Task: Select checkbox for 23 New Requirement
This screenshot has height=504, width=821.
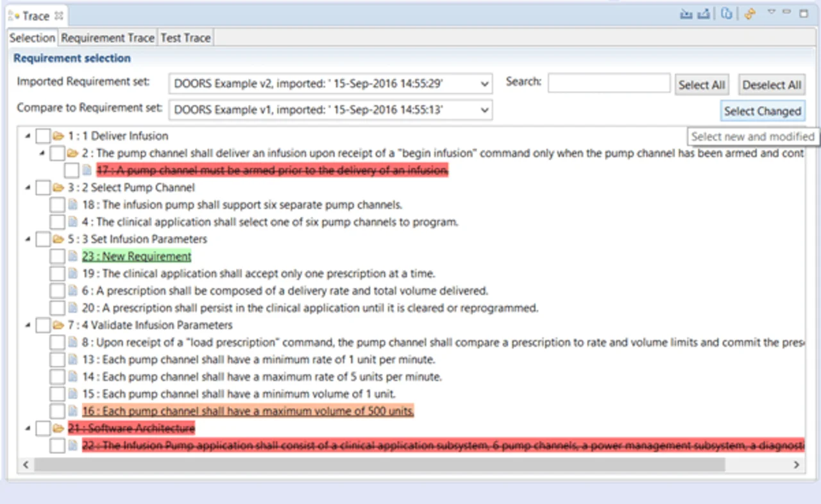Action: [57, 256]
